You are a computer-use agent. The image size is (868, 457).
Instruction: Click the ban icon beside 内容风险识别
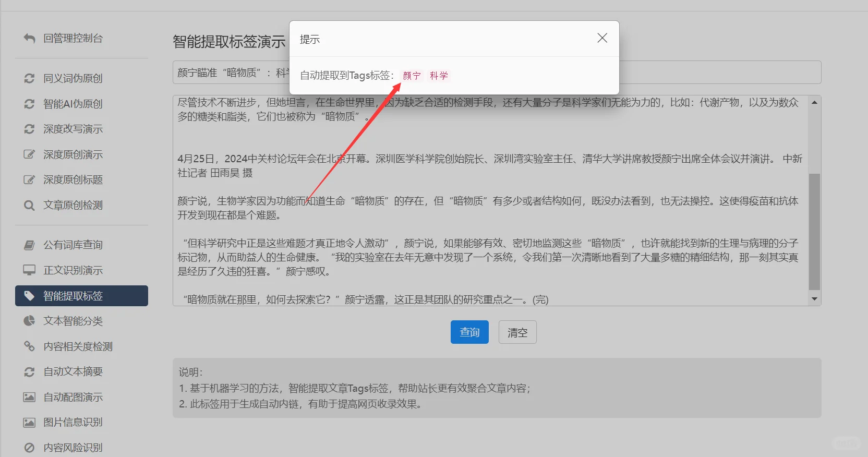click(29, 448)
